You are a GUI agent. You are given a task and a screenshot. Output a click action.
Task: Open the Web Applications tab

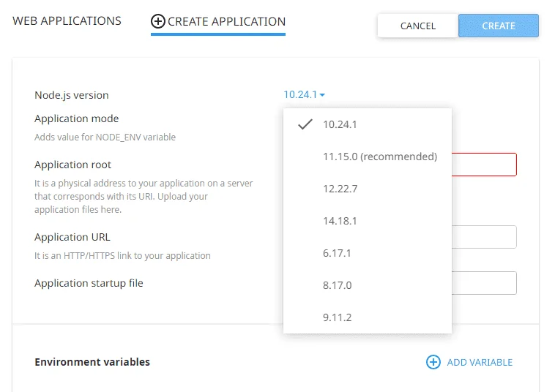click(x=67, y=21)
